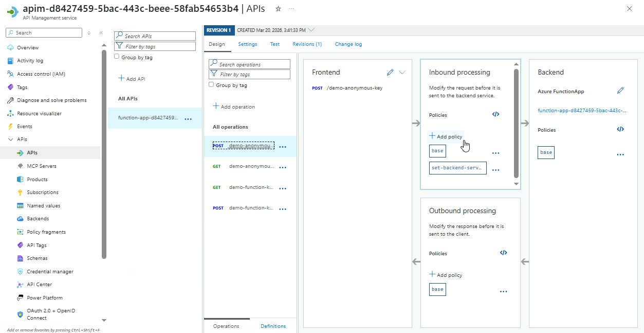The image size is (644, 333).
Task: Expand the revision details dropdown arrow
Action: click(x=311, y=30)
